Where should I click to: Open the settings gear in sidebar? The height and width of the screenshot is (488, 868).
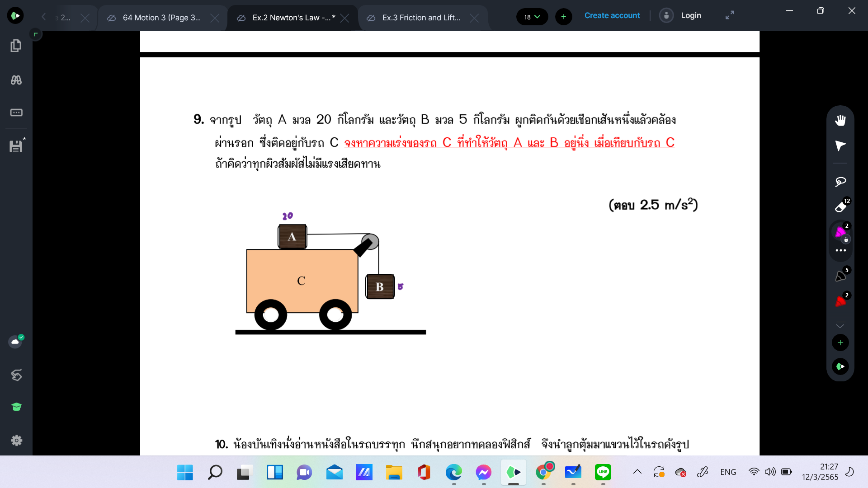pyautogui.click(x=16, y=440)
